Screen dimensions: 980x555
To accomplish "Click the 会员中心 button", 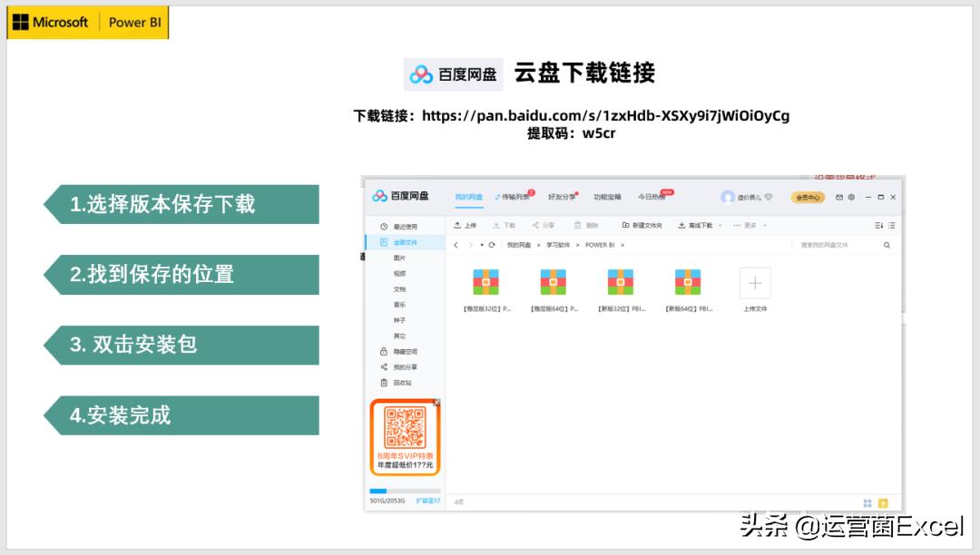I will coord(807,197).
